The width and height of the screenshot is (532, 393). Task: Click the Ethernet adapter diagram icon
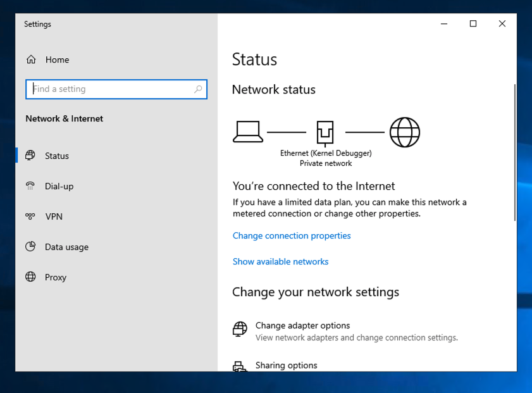(x=325, y=133)
